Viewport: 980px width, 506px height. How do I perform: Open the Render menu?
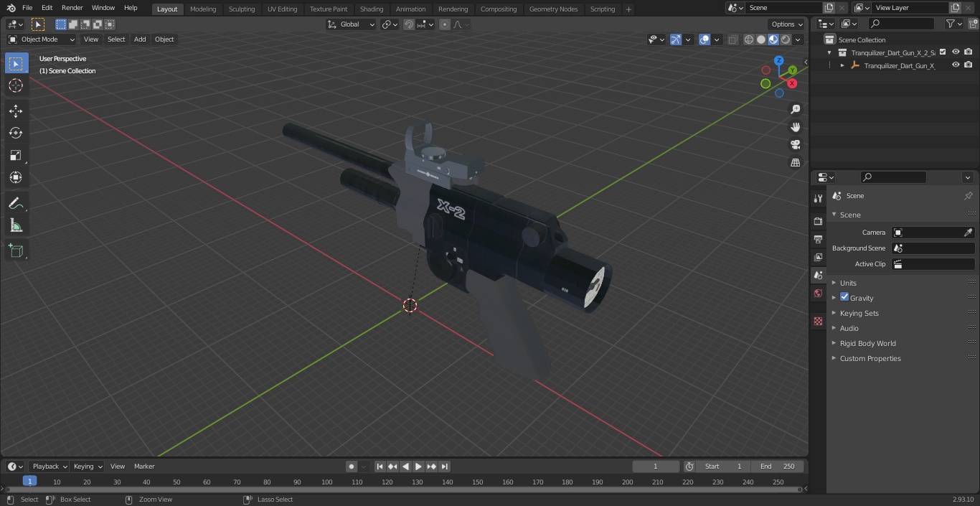click(72, 8)
